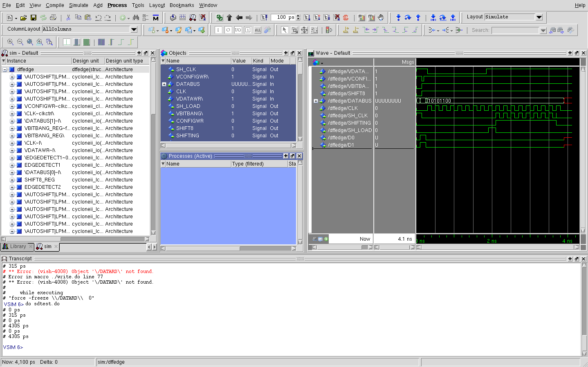Toggle the 'O' outputs-only filter button
The height and width of the screenshot is (367, 588).
(228, 30)
